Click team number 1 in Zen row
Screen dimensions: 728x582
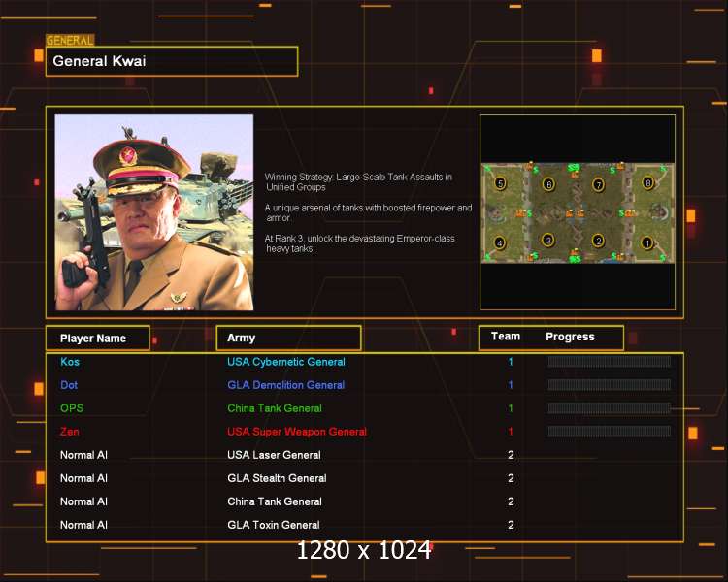pyautogui.click(x=511, y=432)
